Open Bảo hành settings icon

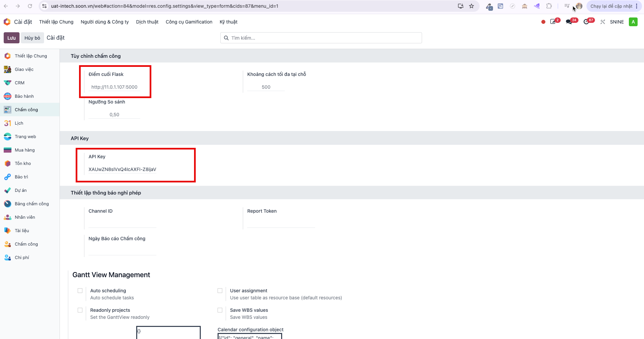pos(7,96)
